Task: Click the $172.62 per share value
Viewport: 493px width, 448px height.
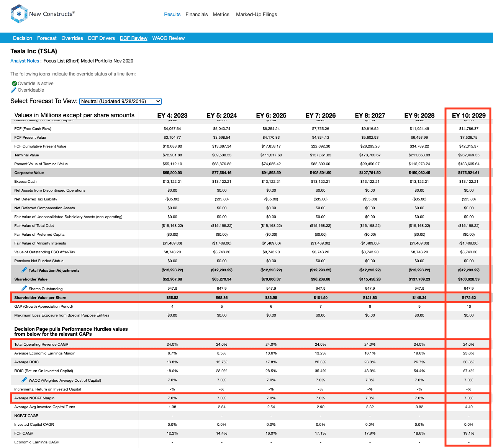Action: click(469, 298)
